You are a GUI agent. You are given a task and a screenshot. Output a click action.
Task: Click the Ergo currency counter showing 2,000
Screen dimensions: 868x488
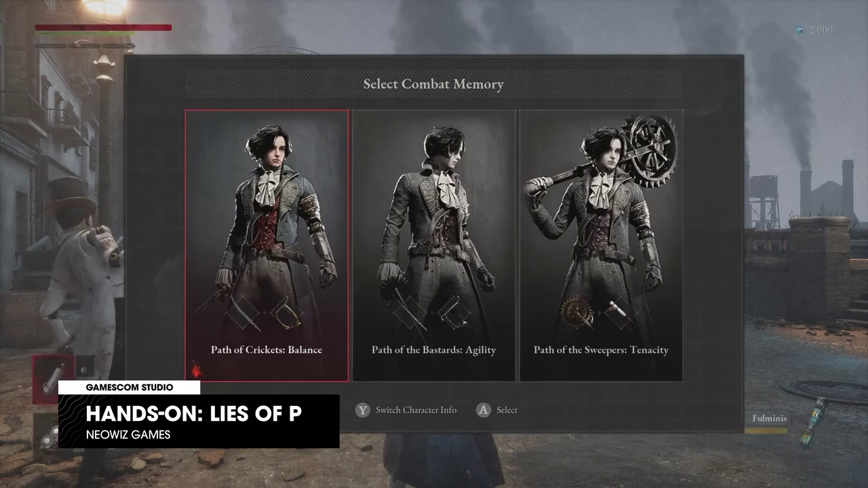(x=815, y=30)
